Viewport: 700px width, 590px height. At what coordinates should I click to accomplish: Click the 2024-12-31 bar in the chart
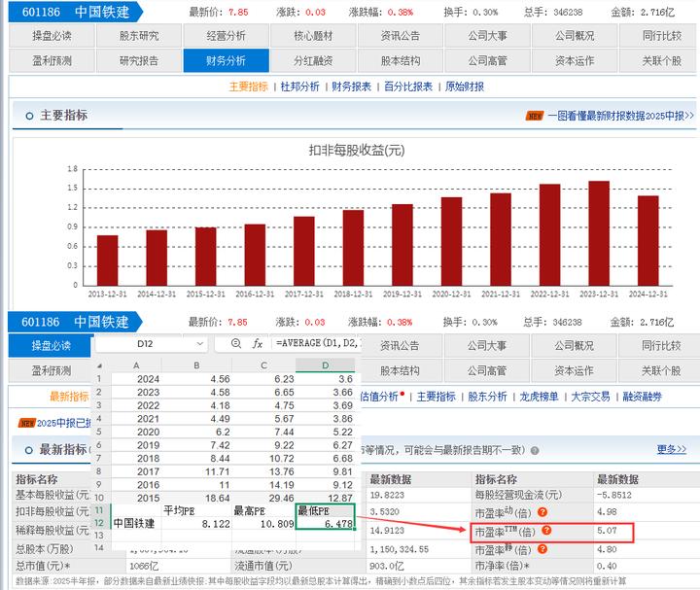pyautogui.click(x=647, y=241)
